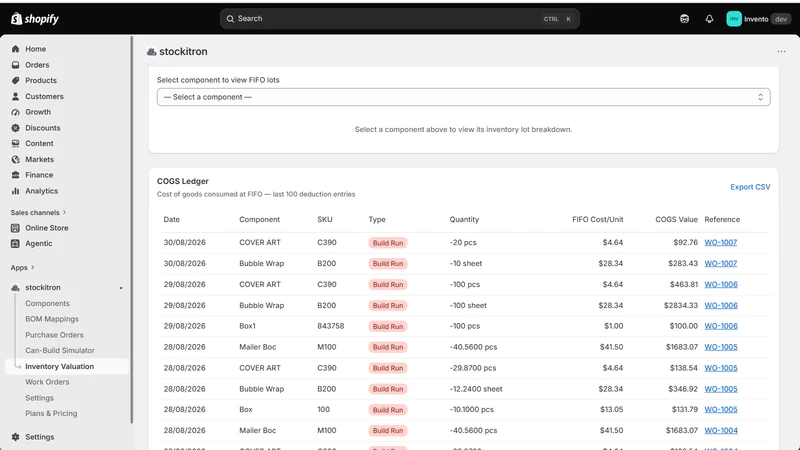Screen dimensions: 800x450
Task: Open BOM Mappings page
Action: click(52, 319)
